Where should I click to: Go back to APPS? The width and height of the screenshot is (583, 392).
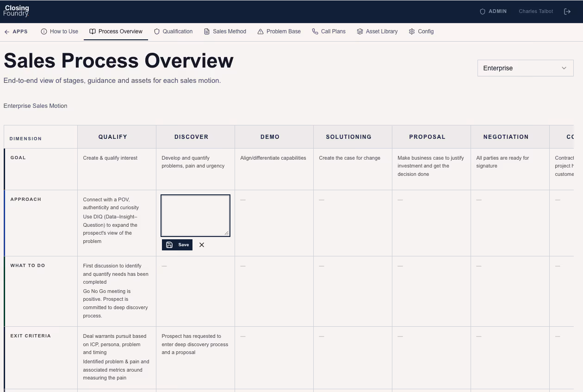pyautogui.click(x=16, y=31)
